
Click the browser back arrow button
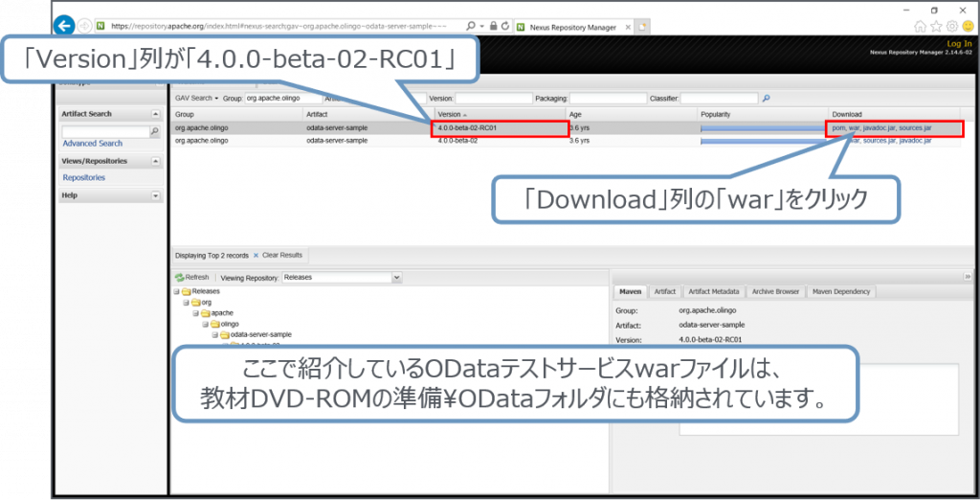(66, 26)
